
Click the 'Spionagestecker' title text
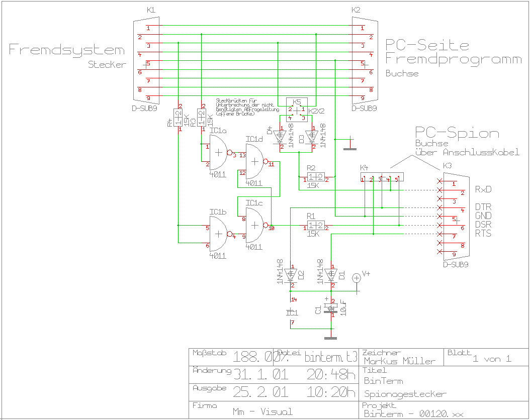[405, 394]
